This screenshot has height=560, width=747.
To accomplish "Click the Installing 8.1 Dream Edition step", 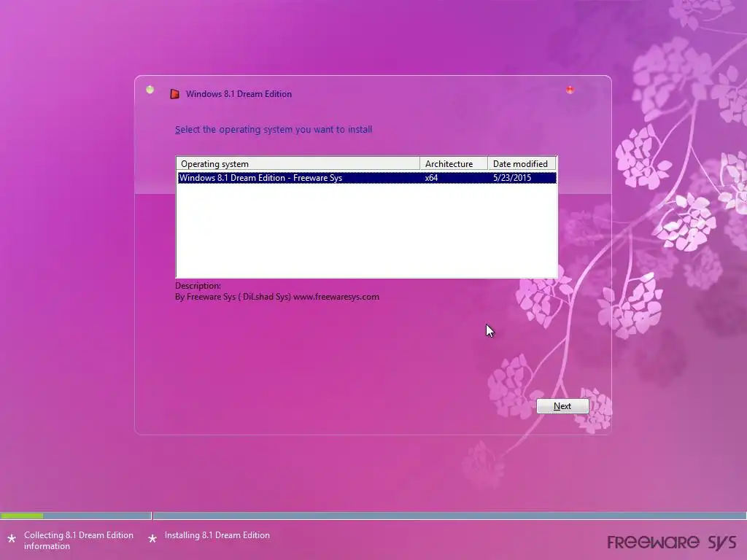I will (x=217, y=535).
